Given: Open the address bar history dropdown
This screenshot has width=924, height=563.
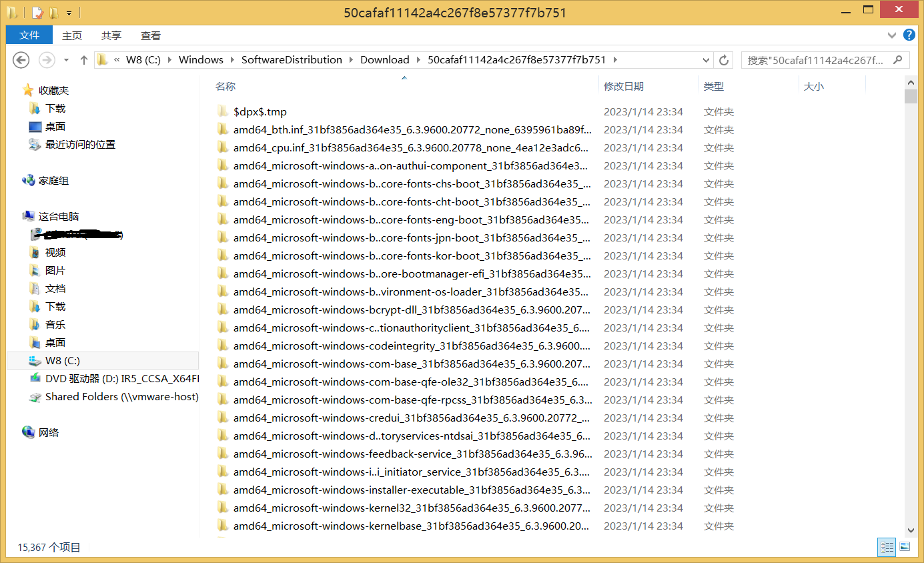Looking at the screenshot, I should click(707, 59).
